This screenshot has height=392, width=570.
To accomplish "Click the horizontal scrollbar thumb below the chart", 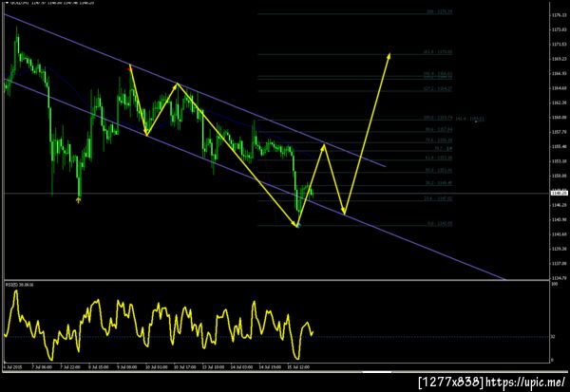I will [x=377, y=372].
